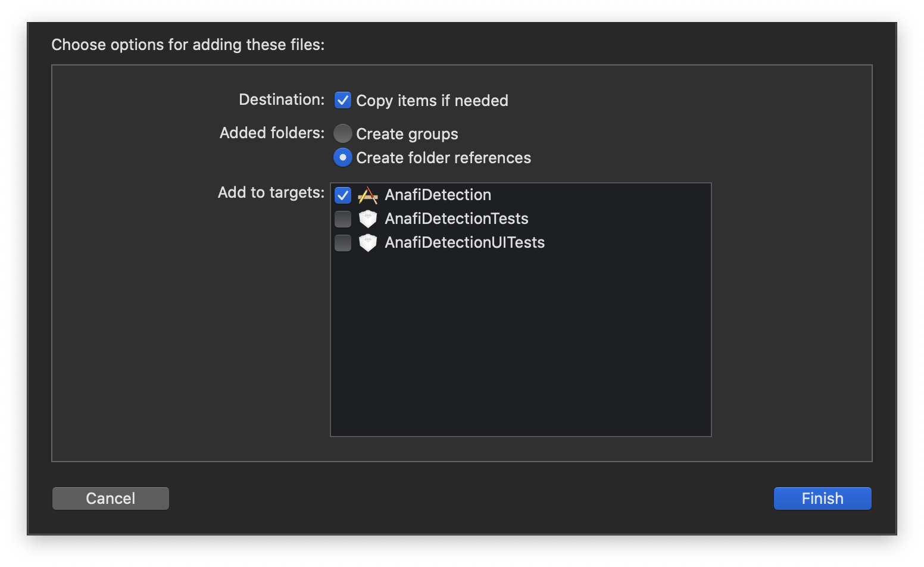Enable the AnafiDetectionTests target checkbox
This screenshot has width=924, height=567.
343,219
